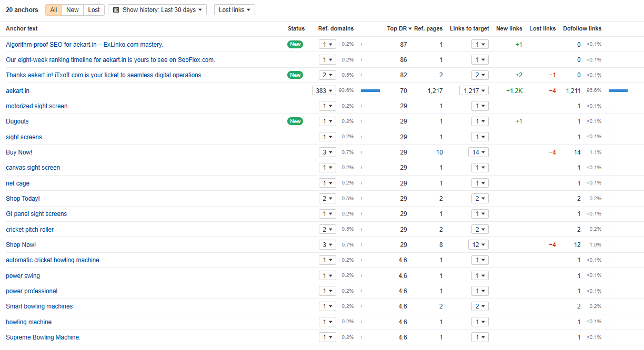644x350 pixels.
Task: Switch to the Lost anchors tab
Action: point(94,10)
